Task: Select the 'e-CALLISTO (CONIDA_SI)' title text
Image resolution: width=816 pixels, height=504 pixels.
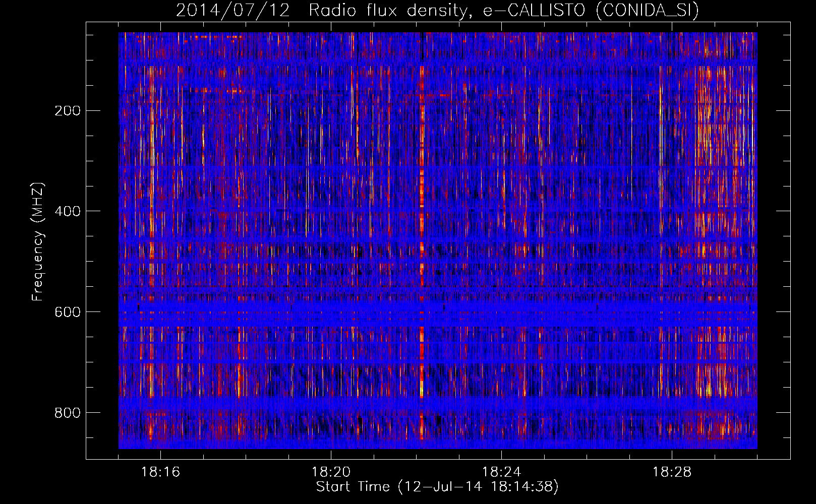Action: (591, 10)
